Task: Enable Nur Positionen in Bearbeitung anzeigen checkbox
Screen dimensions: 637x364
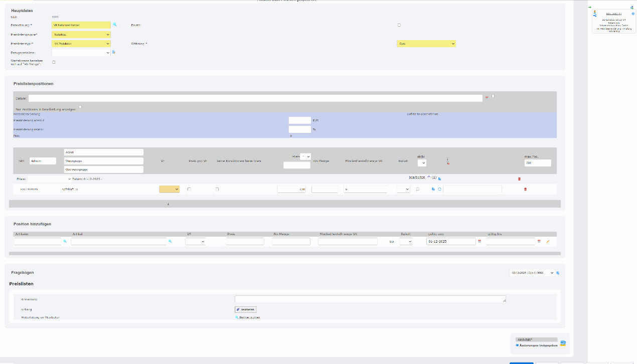Action: [80, 107]
